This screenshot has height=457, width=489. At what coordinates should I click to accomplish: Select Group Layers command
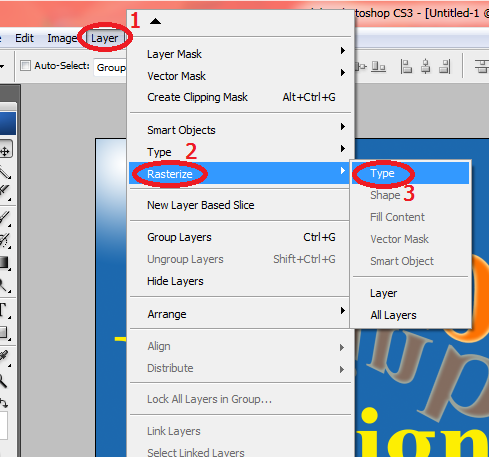(240, 237)
